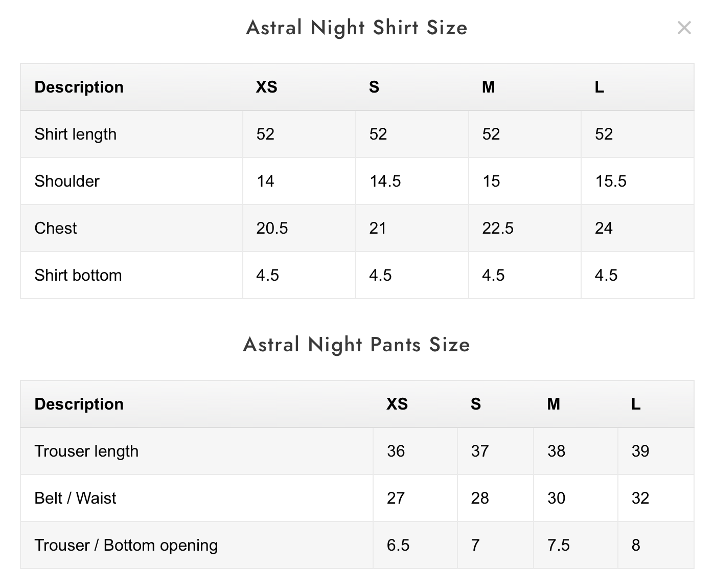The image size is (714, 588).
Task: Click the Belt / Waist row label
Action: pyautogui.click(x=75, y=498)
